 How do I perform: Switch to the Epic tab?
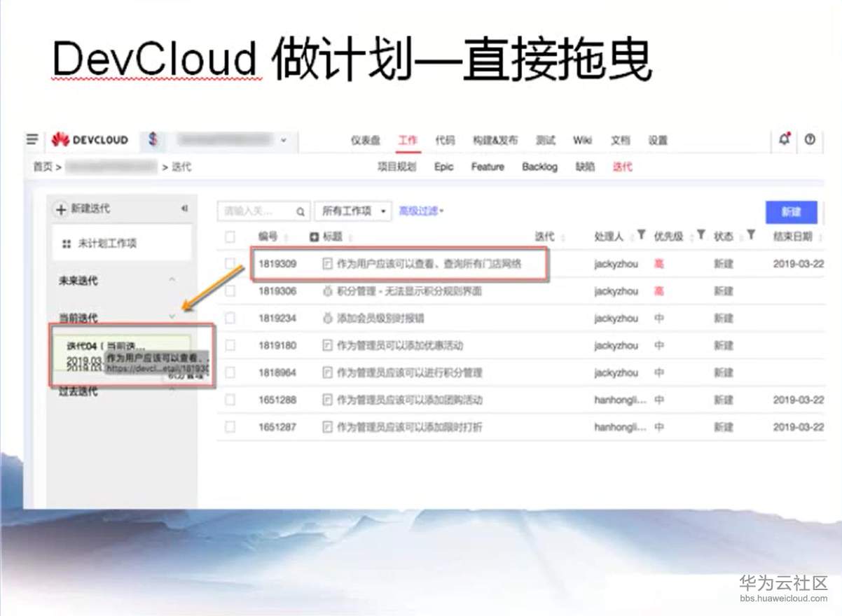(443, 167)
